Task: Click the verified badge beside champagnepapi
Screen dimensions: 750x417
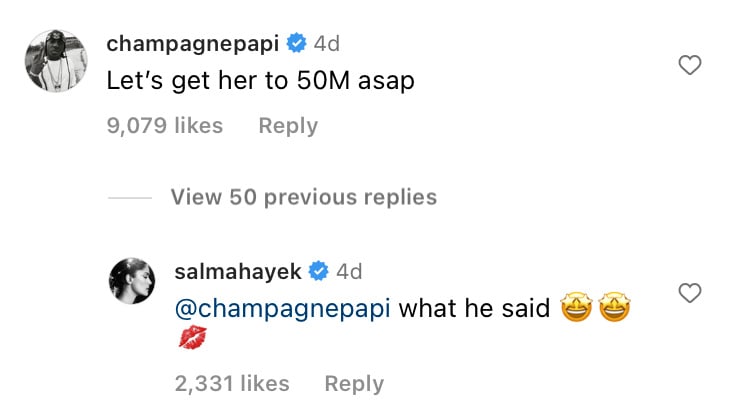Action: [x=296, y=44]
